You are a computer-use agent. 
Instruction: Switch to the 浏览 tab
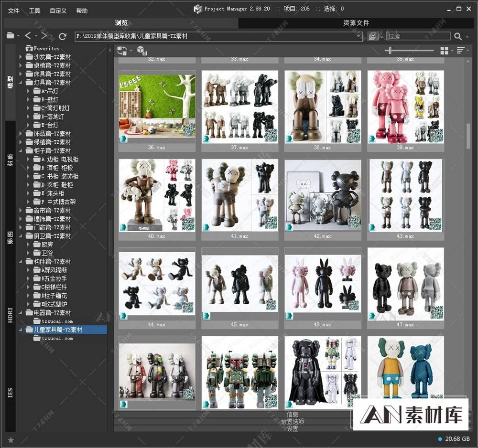point(121,23)
